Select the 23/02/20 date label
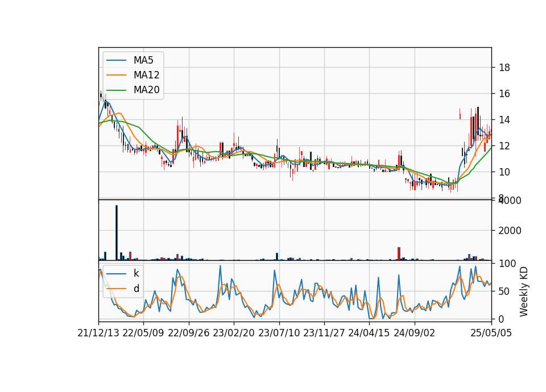Viewport: 546px width, 392px height. pos(234,333)
